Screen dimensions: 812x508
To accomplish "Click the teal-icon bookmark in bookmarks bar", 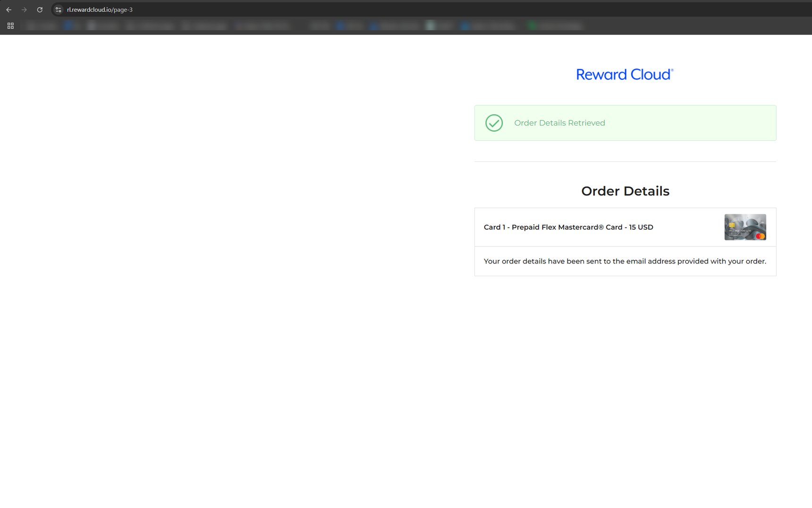I will pos(430,26).
